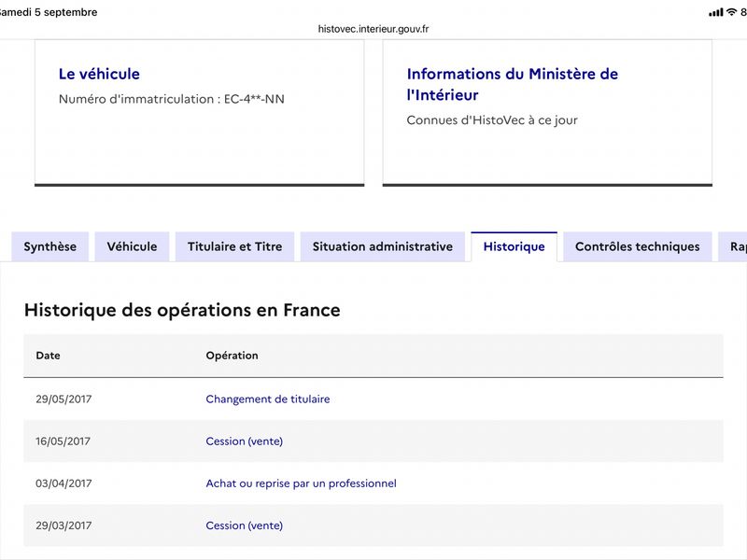Open the Synthèse tab
747x560 pixels.
tap(50, 246)
